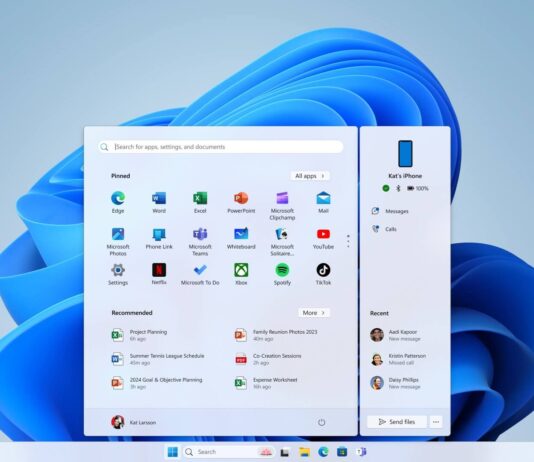
Task: Open Calls in phone panel
Action: [384, 229]
